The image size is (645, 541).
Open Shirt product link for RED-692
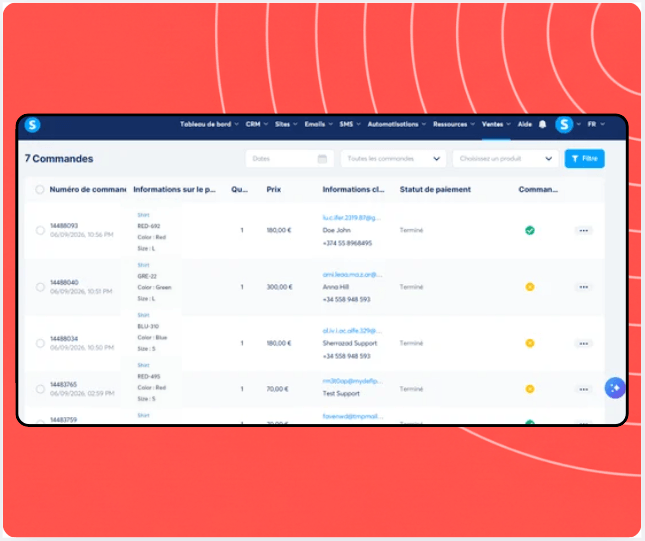coord(143,215)
